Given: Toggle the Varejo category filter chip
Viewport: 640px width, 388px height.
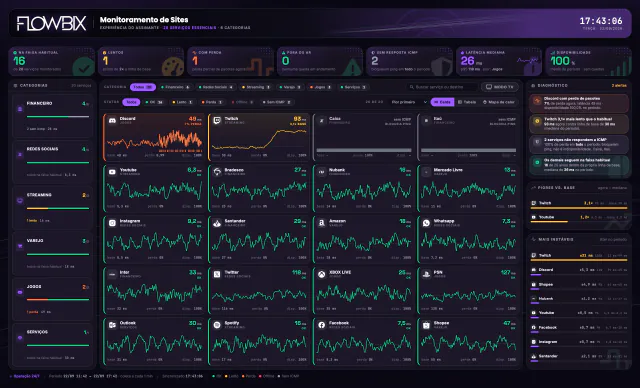Looking at the screenshot, I should (290, 87).
